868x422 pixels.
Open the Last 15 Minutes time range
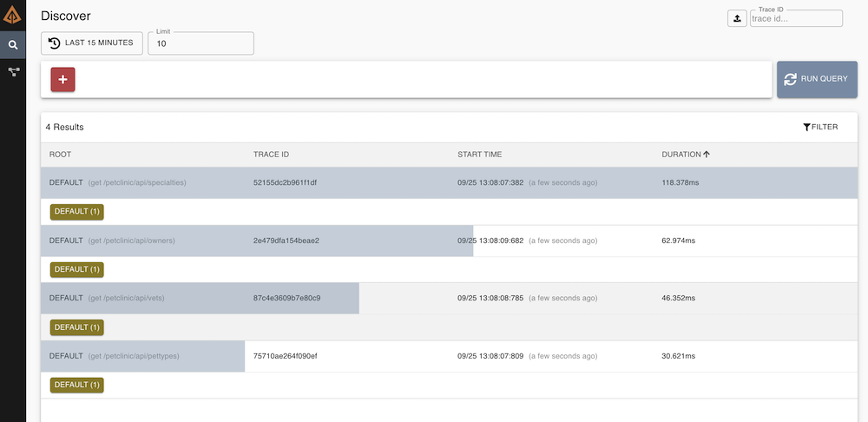(x=91, y=43)
